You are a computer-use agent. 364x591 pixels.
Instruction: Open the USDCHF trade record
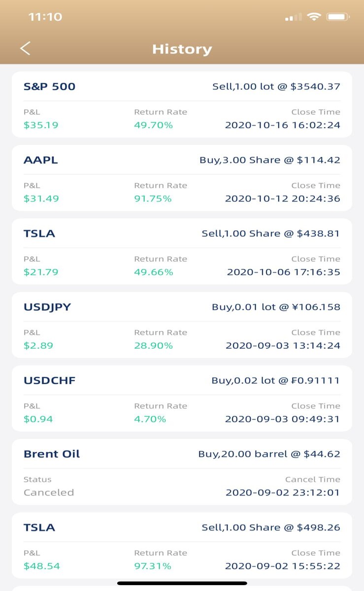pyautogui.click(x=182, y=398)
